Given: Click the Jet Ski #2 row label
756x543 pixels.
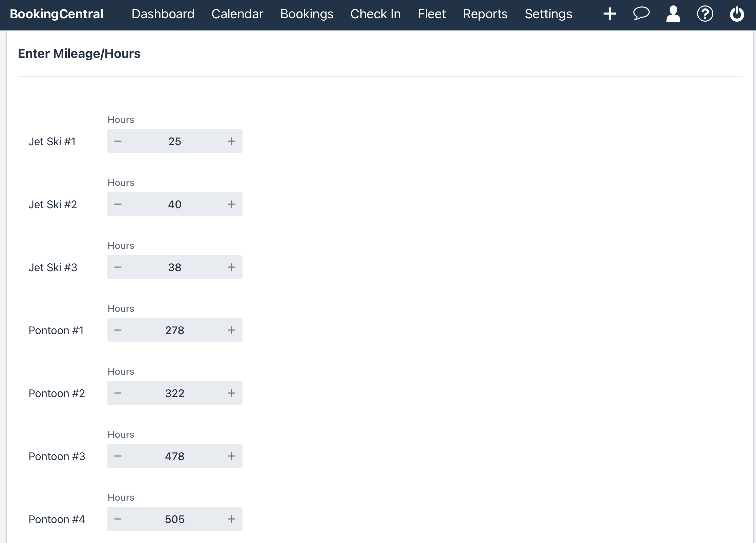Looking at the screenshot, I should 53,204.
